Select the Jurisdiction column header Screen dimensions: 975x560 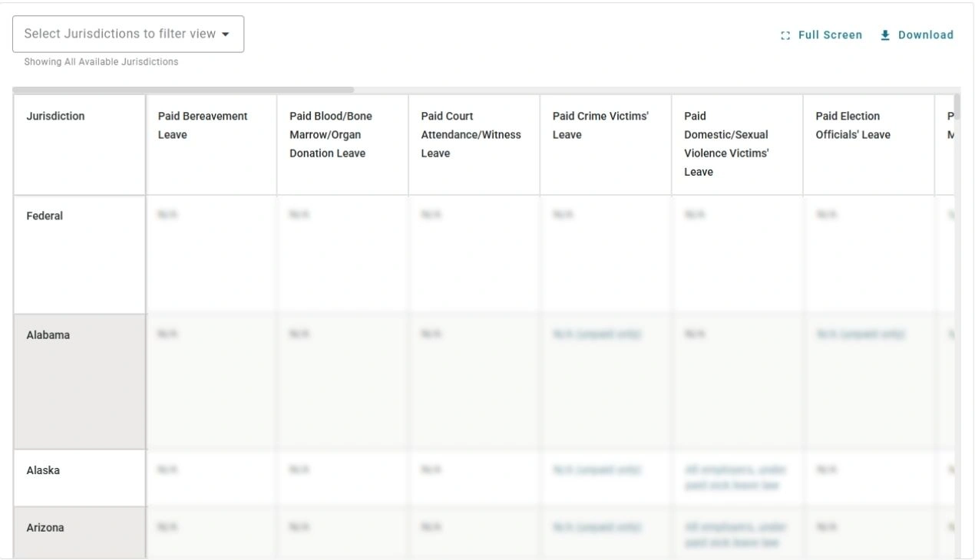tap(55, 116)
